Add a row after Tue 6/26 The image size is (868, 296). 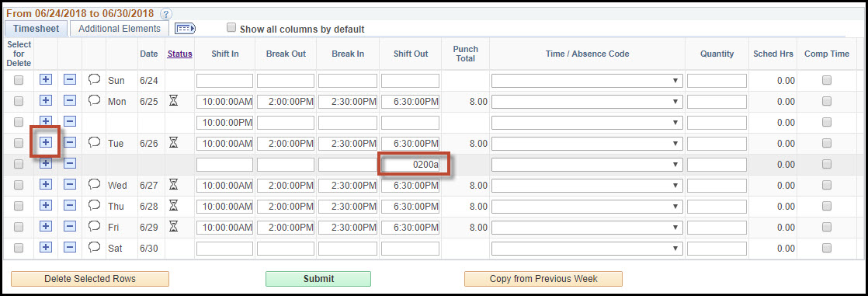point(46,143)
